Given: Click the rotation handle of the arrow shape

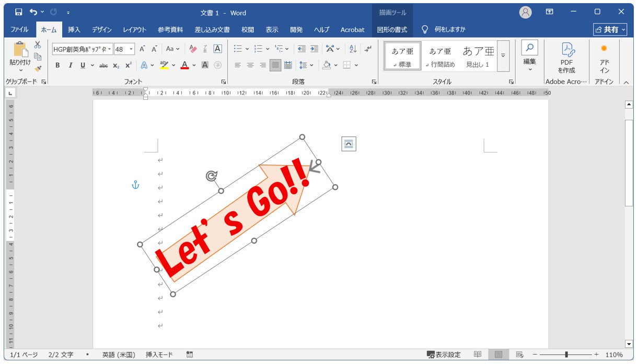Looking at the screenshot, I should (x=211, y=176).
